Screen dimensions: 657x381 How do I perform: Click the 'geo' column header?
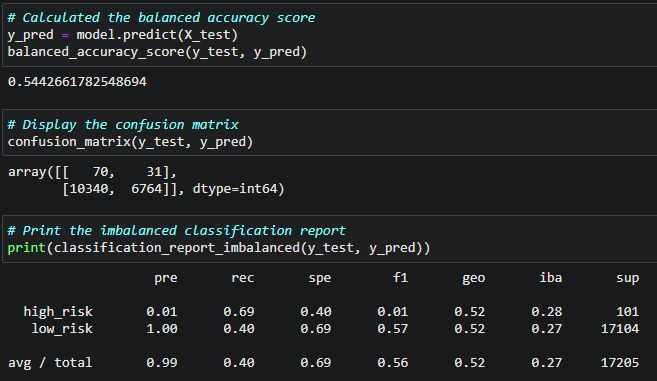pyautogui.click(x=473, y=278)
